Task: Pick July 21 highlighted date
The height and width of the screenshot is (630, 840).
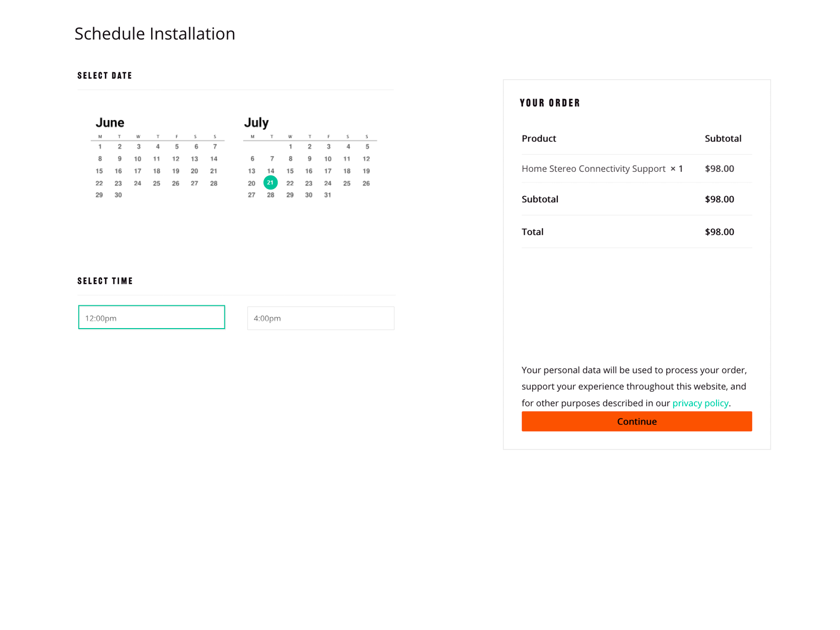Action: click(x=271, y=183)
